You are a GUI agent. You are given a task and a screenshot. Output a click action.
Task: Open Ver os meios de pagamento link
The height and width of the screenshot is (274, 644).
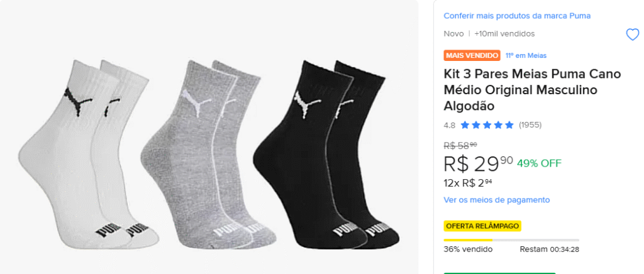click(497, 200)
